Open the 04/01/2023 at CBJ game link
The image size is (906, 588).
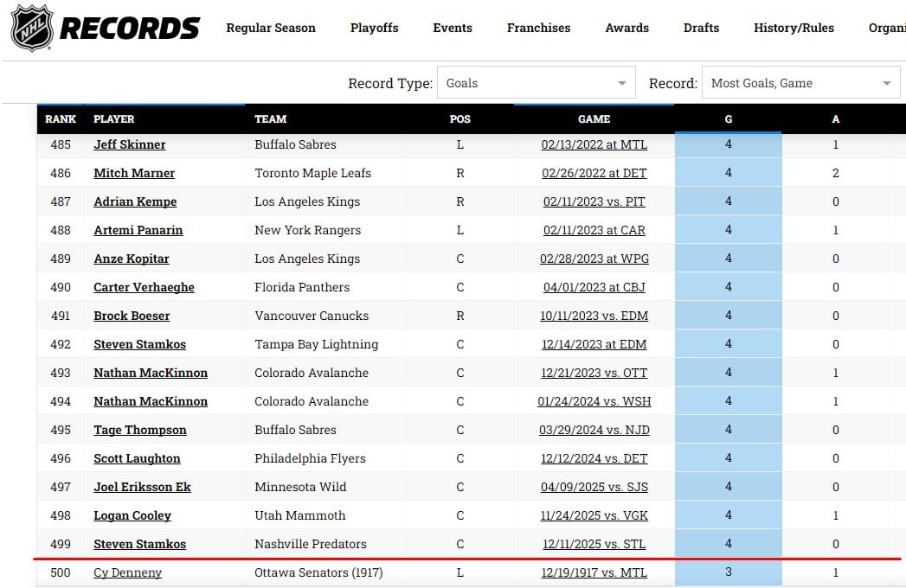(594, 287)
